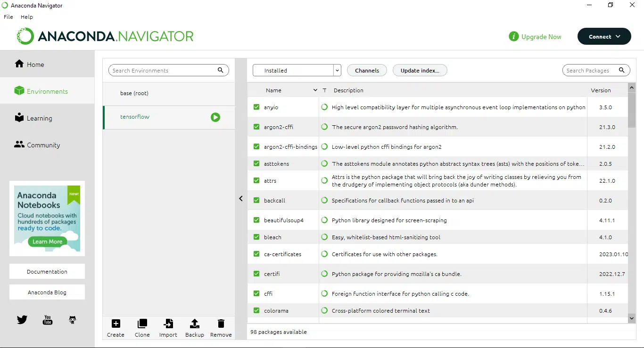This screenshot has height=348, width=644.
Task: Click the Description column header
Action: pos(348,90)
